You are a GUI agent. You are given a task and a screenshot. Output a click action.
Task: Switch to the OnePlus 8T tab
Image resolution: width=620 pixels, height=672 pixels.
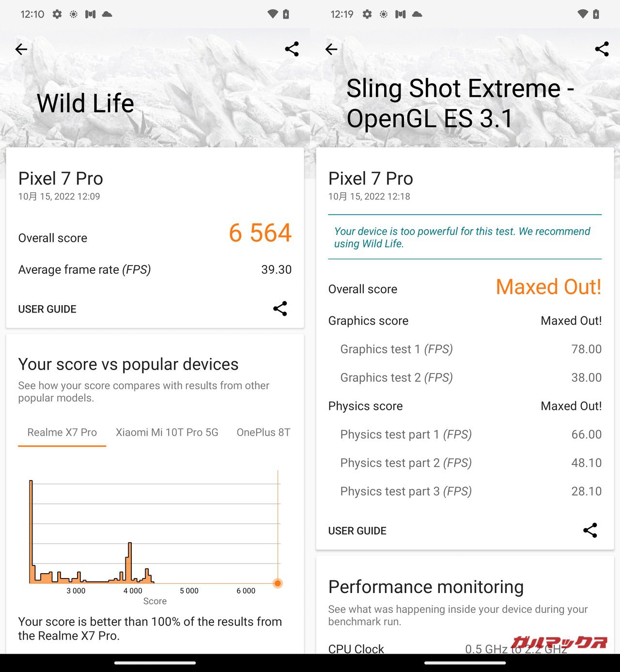coord(263,432)
